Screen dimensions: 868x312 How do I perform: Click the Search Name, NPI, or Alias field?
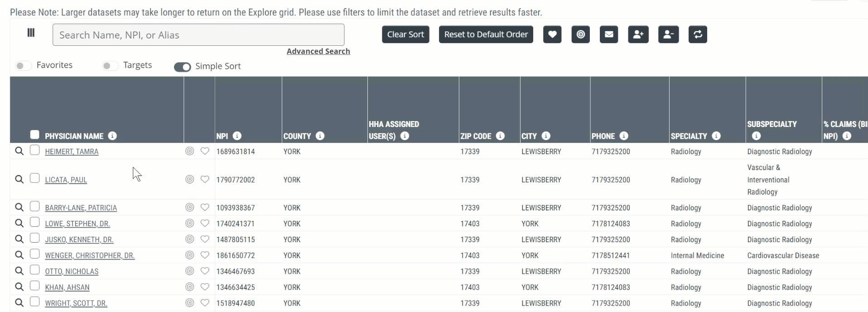(x=198, y=35)
